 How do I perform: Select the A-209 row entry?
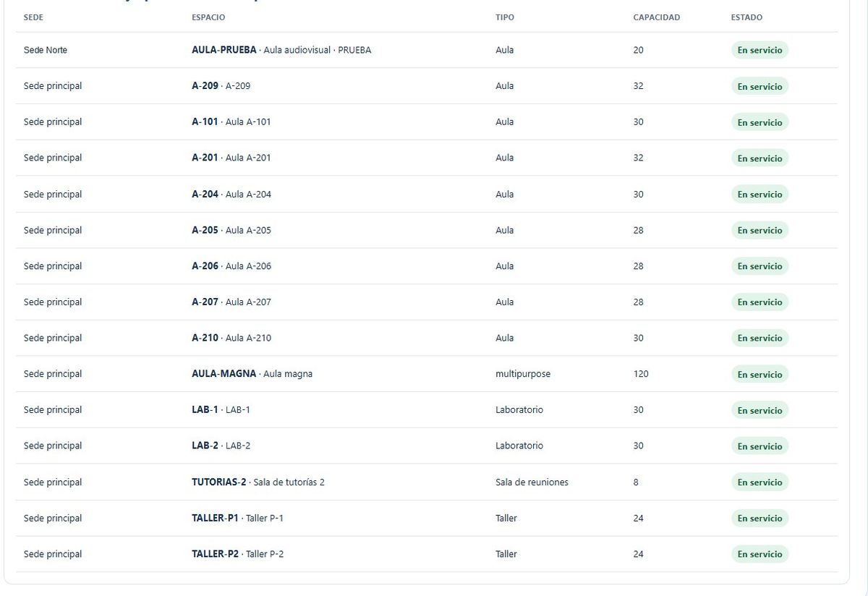(427, 86)
